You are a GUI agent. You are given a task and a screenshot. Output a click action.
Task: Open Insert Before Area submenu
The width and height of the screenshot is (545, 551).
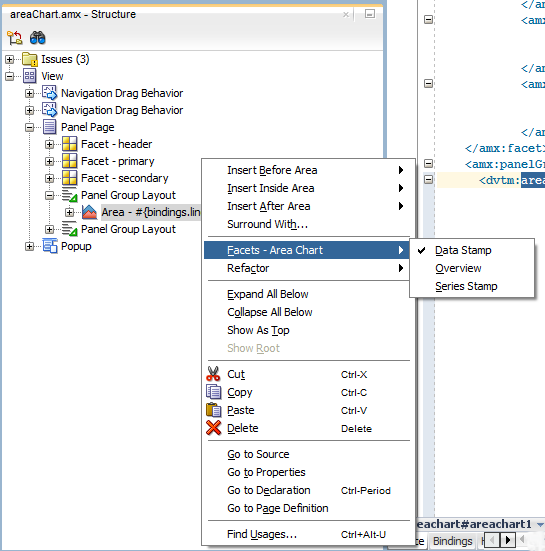pyautogui.click(x=306, y=170)
